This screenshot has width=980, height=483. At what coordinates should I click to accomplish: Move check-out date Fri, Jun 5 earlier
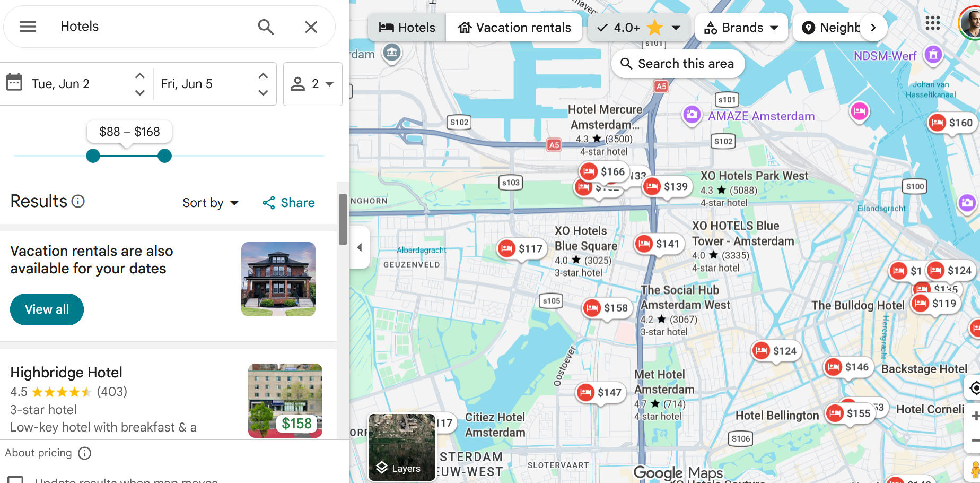263,92
